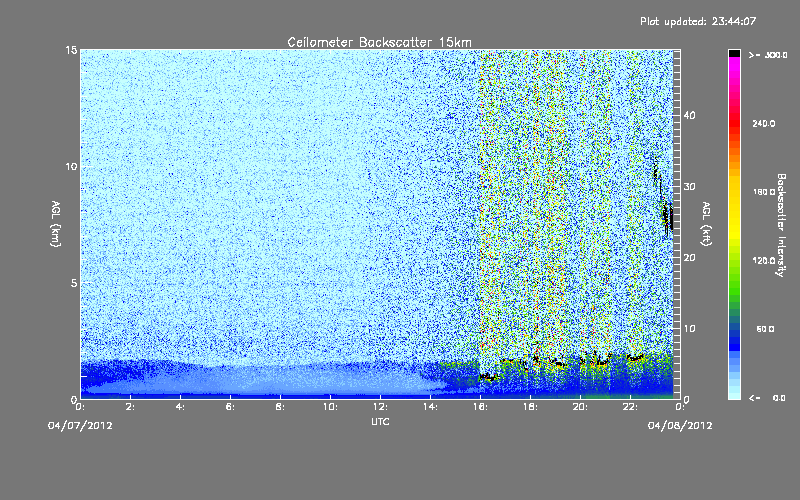Image resolution: width=800 pixels, height=500 pixels.
Task: Click the colorbar value 120.0
Action: pyautogui.click(x=764, y=261)
